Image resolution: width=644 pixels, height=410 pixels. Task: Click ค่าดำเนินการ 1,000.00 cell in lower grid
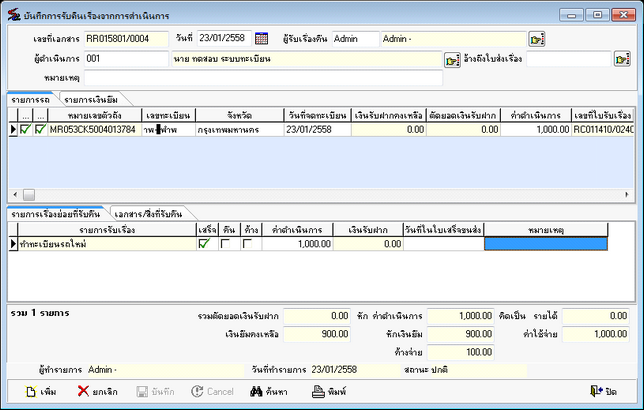(x=297, y=244)
